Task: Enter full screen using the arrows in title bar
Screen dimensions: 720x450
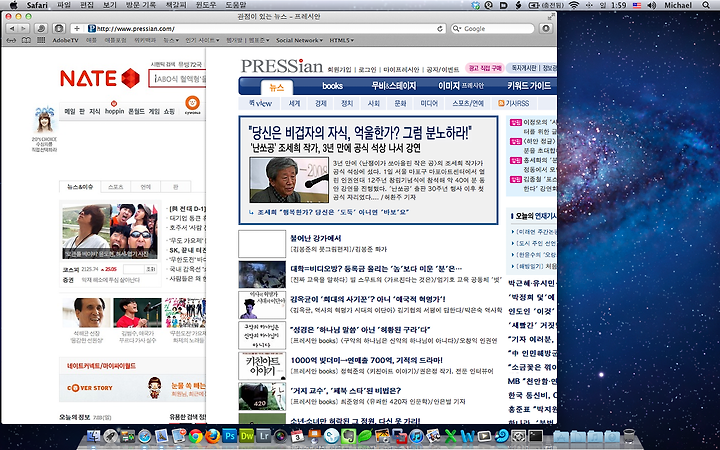Action: 551,17
